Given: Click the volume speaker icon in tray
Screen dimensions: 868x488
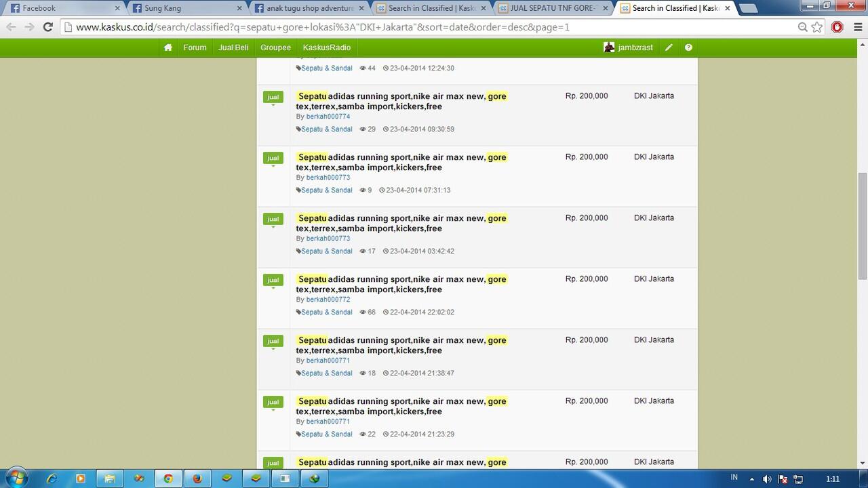Looking at the screenshot, I should (767, 479).
